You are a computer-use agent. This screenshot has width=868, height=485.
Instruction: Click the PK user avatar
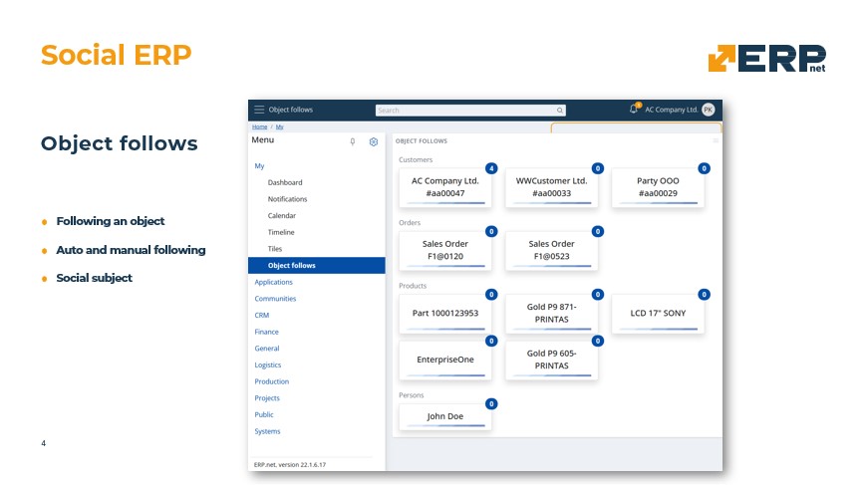click(x=708, y=110)
